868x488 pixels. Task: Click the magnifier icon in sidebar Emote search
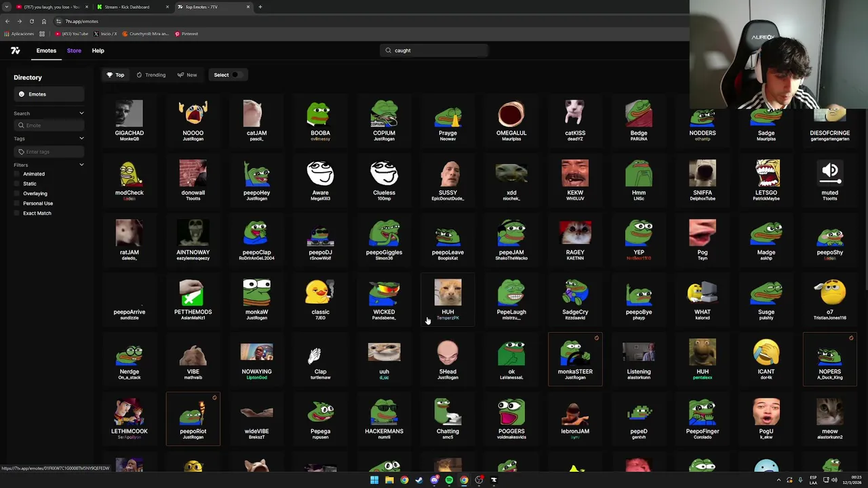21,125
